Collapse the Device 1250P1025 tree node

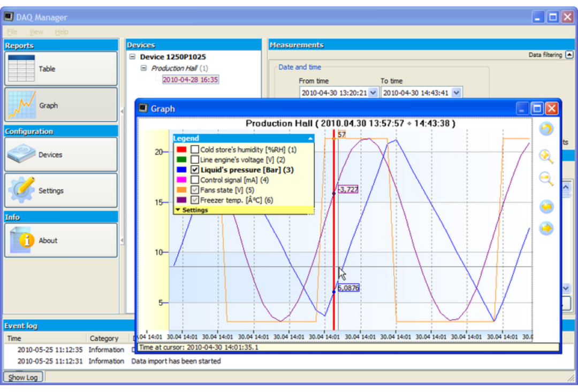click(x=132, y=57)
